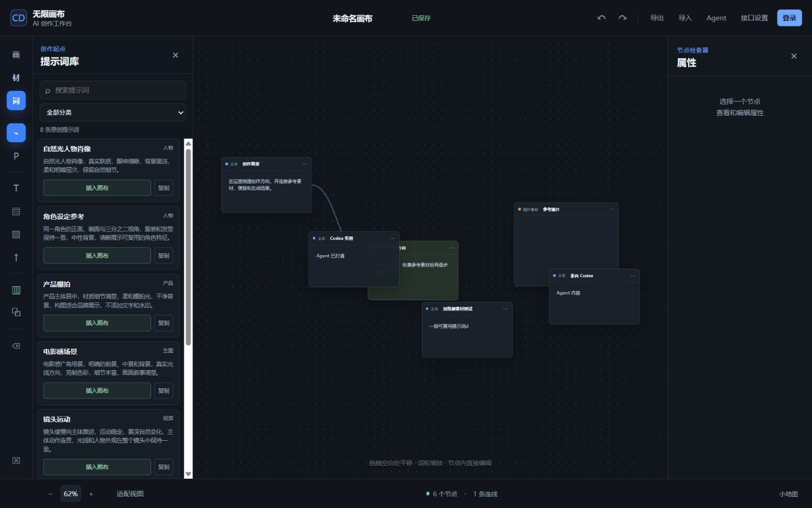
Task: Copy the 电影感场景 prompt
Action: point(164,391)
